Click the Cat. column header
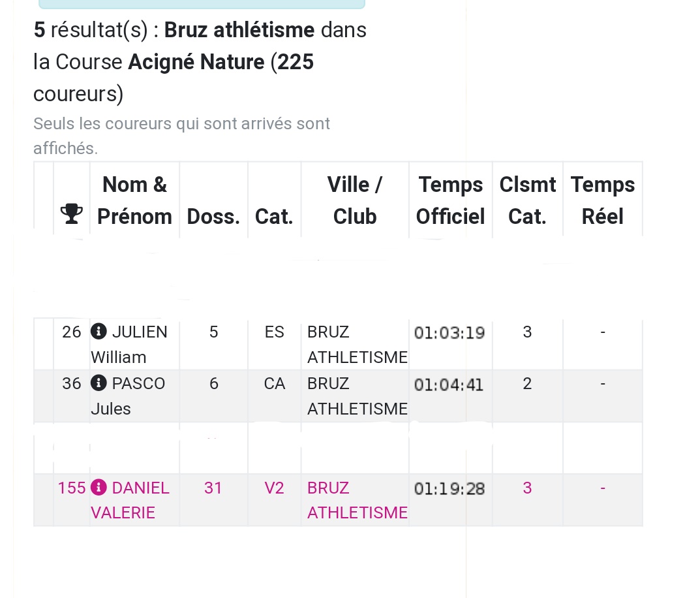The width and height of the screenshot is (700, 598). pyautogui.click(x=274, y=217)
